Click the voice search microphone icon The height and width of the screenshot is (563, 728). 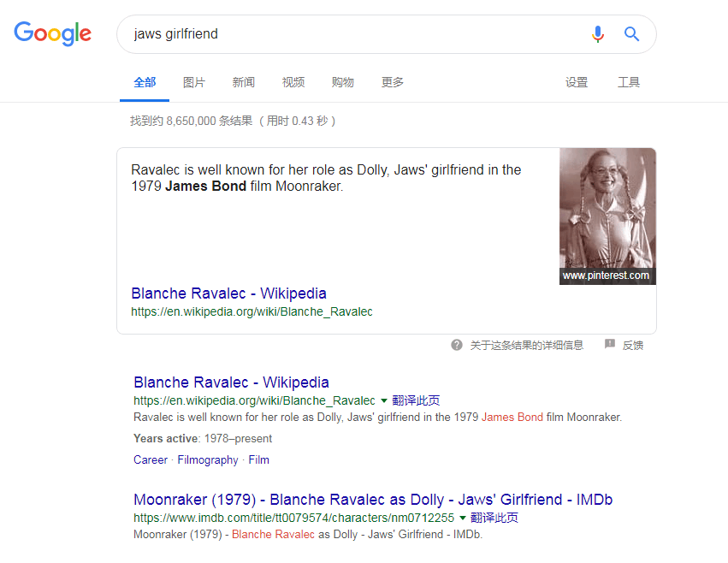coord(597,34)
